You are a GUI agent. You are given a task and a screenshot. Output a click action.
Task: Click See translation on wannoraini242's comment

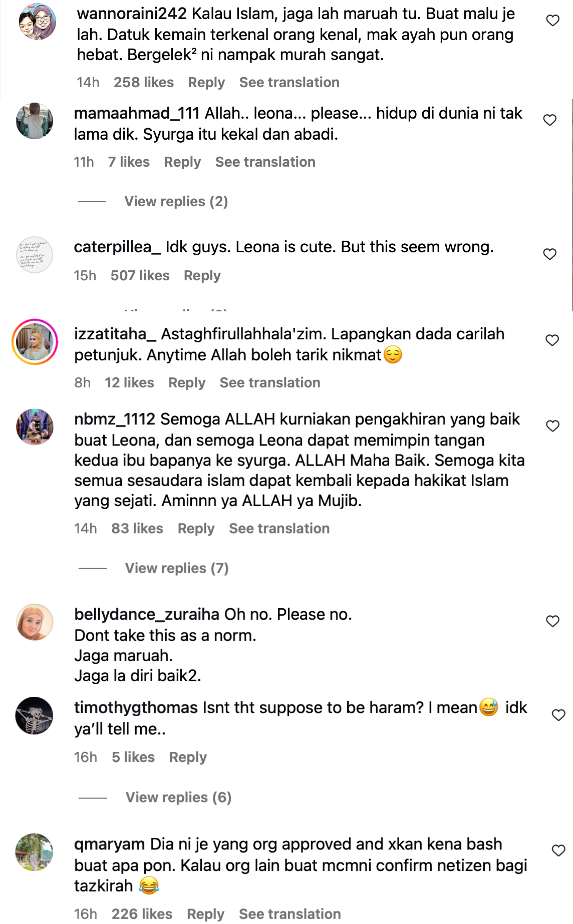(289, 82)
